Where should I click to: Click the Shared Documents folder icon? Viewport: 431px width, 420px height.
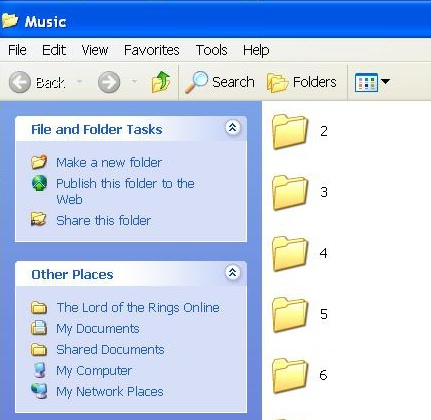coord(39,349)
